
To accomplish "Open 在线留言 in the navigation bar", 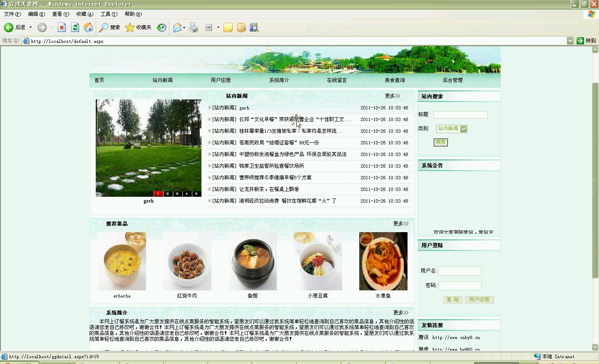I will click(337, 80).
